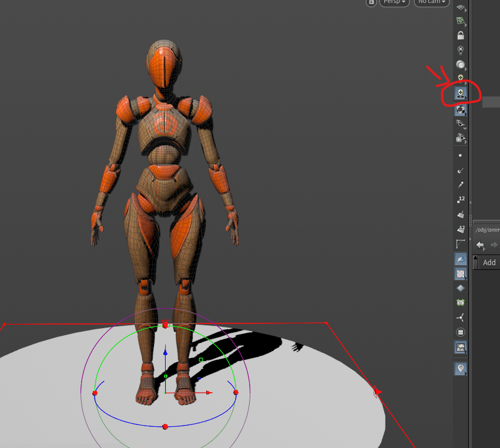
Task: Select the normal lighting yellow bulb
Action: (x=461, y=78)
